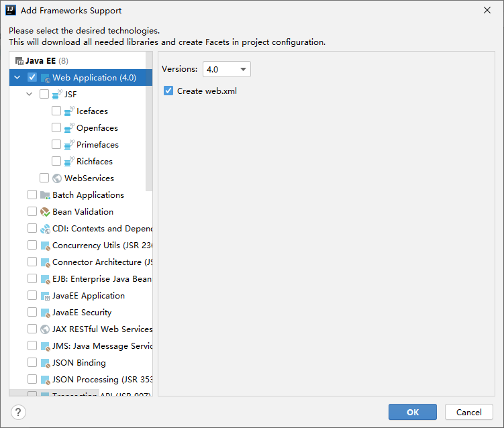The width and height of the screenshot is (504, 428).
Task: Click the WebServices globe icon
Action: pyautogui.click(x=58, y=178)
